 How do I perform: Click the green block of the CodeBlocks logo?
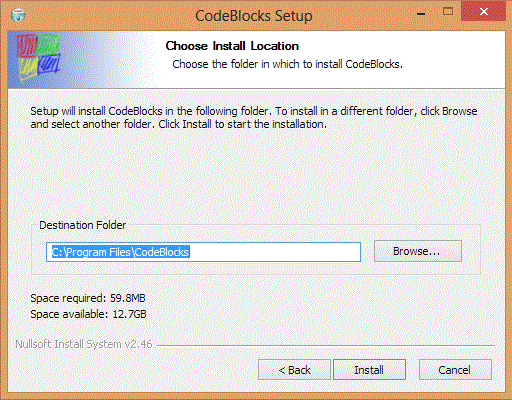point(49,44)
